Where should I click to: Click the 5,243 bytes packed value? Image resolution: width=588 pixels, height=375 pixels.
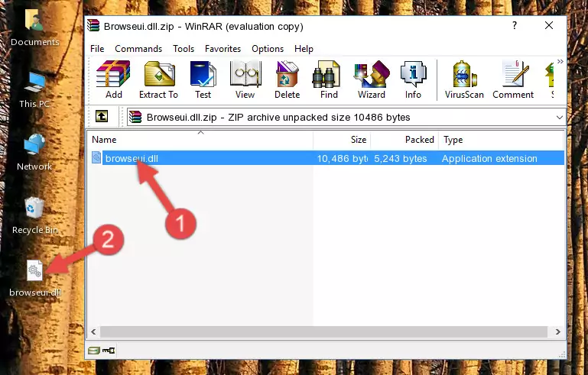400,158
